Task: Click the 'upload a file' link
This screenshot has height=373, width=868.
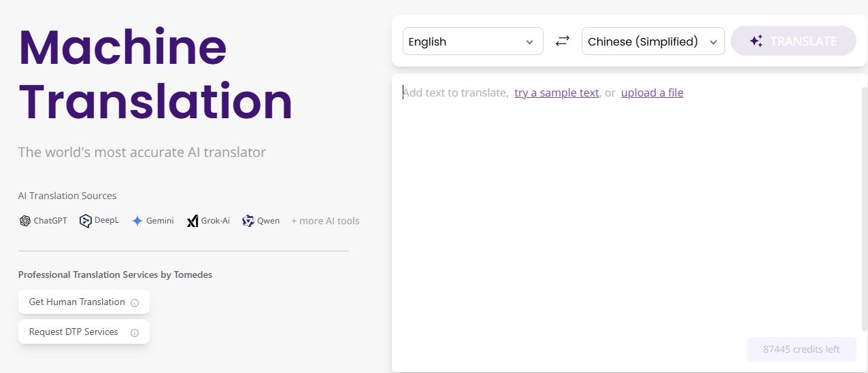Action: (652, 93)
